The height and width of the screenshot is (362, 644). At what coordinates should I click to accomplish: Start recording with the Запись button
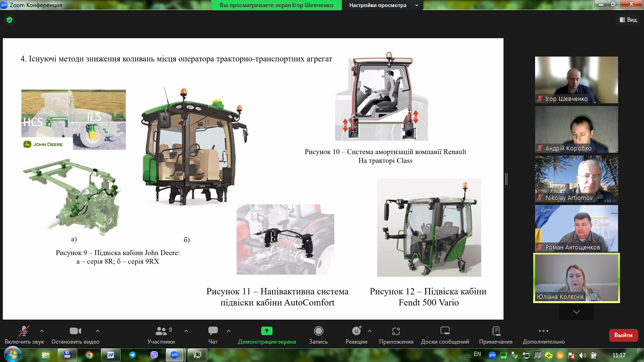(x=318, y=331)
